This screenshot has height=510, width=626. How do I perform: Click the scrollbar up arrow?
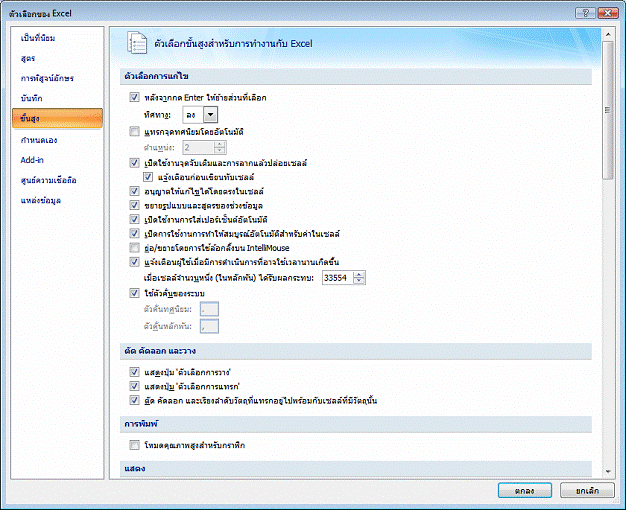tap(608, 34)
